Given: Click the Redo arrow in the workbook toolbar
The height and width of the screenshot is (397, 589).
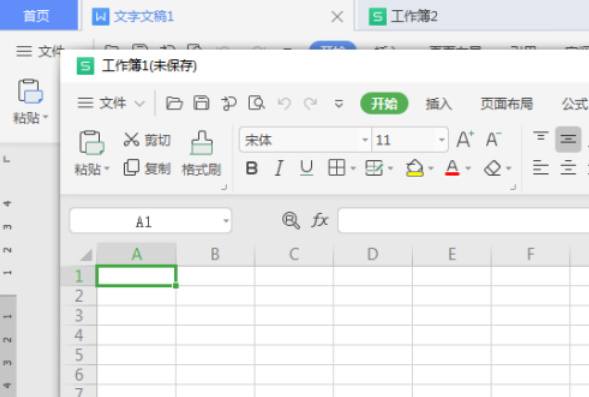Looking at the screenshot, I should click(x=311, y=103).
